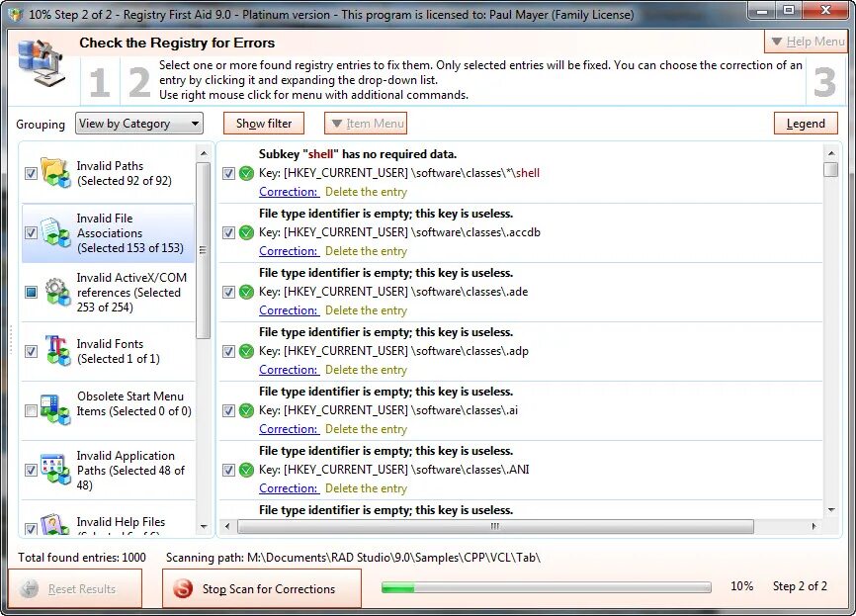856x616 pixels.
Task: Toggle the Invalid File Associations checkbox
Action: (31, 232)
